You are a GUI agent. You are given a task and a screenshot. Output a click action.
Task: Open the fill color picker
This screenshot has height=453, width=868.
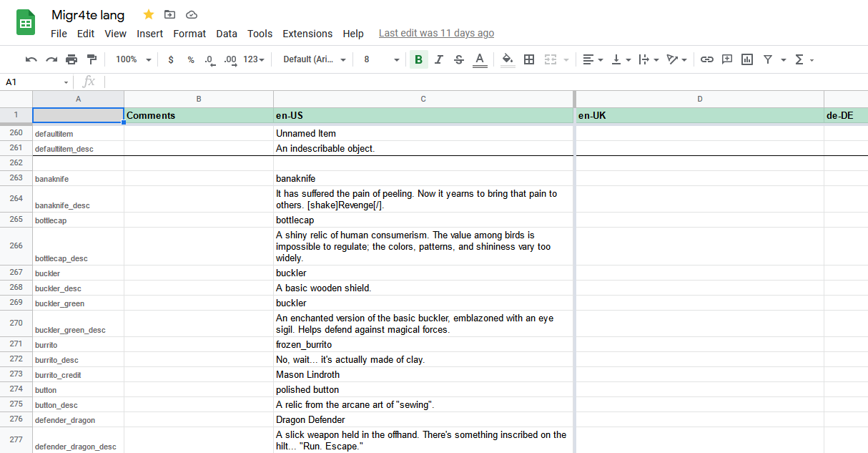click(508, 59)
